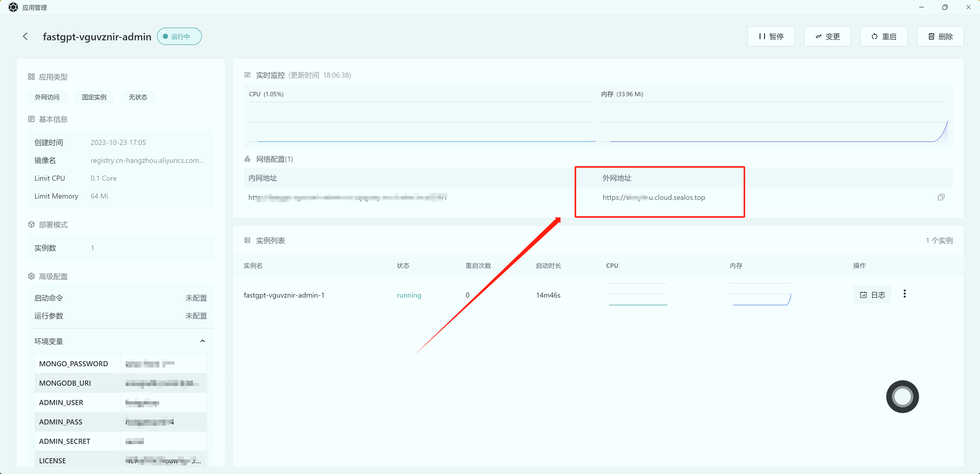Select the 固定实例 tag

(x=94, y=97)
